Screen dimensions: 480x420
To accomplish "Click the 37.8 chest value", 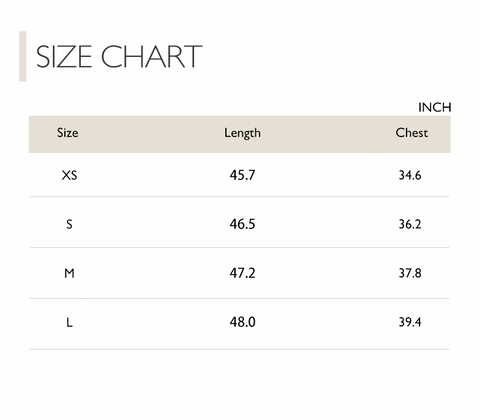I will point(410,273).
